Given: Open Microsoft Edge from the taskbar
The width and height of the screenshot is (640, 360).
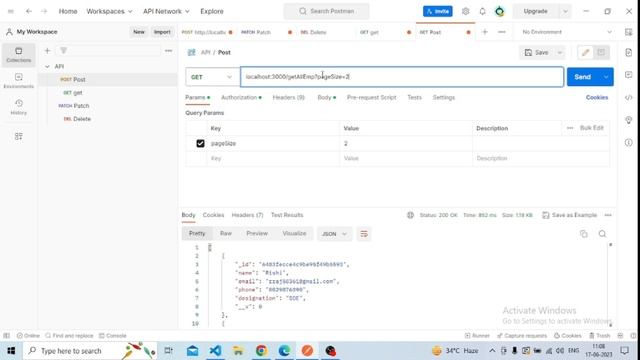Looking at the screenshot, I should click(284, 351).
